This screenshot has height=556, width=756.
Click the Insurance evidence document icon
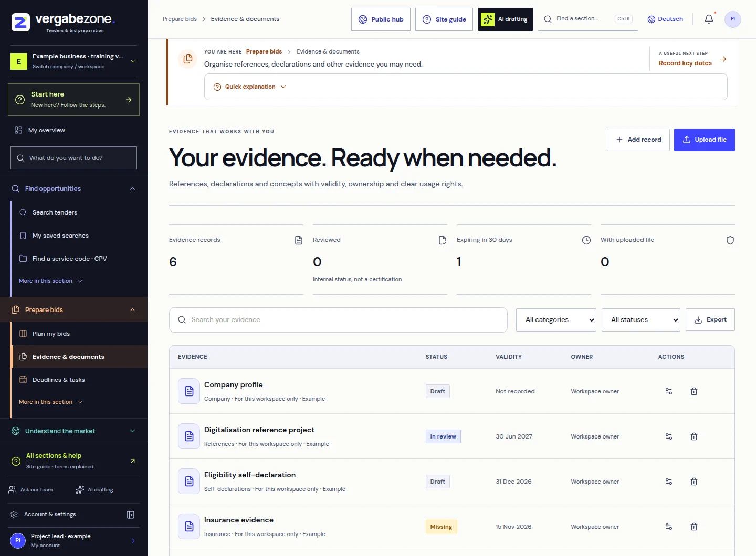click(x=189, y=526)
